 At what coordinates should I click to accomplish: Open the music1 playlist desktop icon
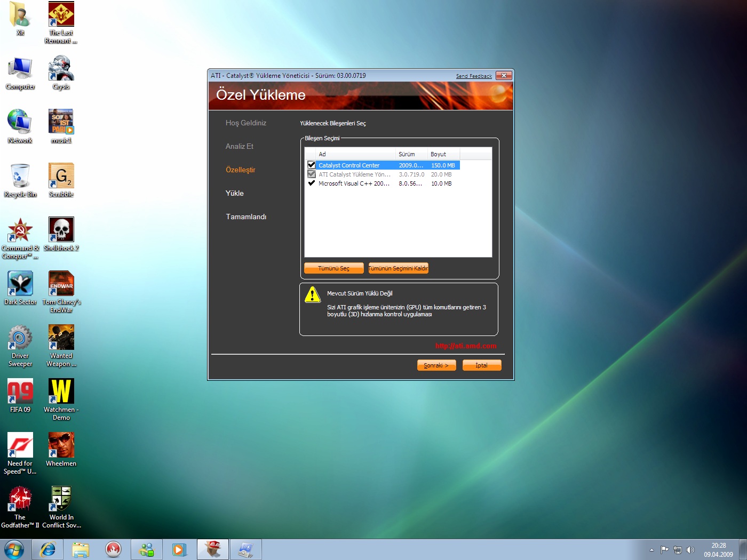[61, 127]
